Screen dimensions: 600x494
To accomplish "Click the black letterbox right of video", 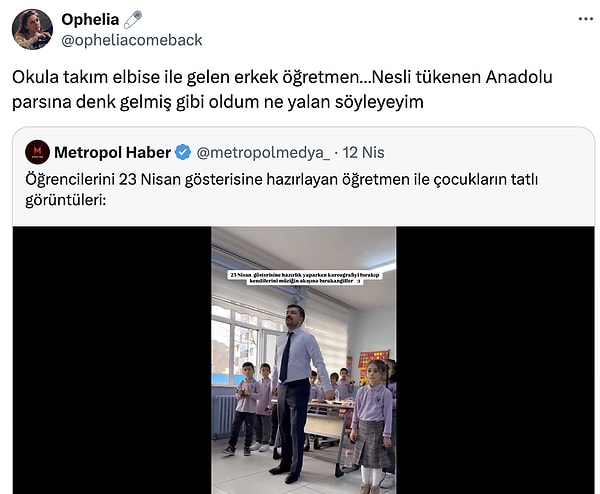I will [x=496, y=360].
